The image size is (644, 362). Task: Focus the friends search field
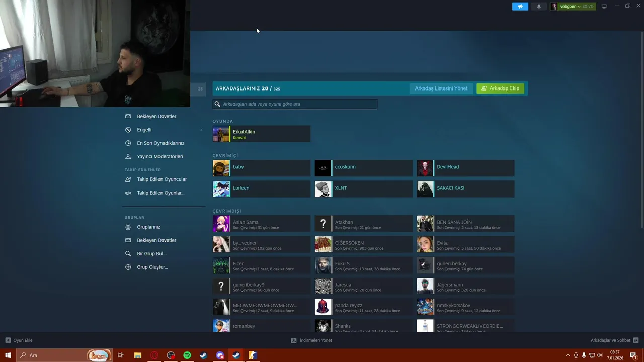click(x=295, y=104)
